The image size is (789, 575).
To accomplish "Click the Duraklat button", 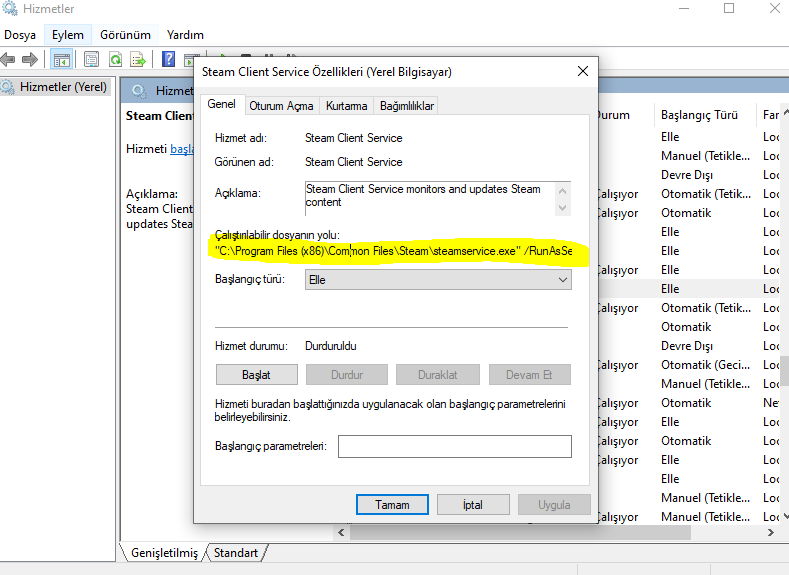I will [x=438, y=375].
